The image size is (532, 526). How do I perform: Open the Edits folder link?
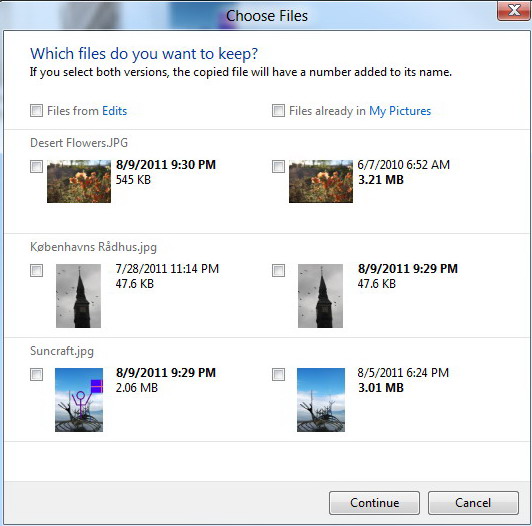(115, 111)
